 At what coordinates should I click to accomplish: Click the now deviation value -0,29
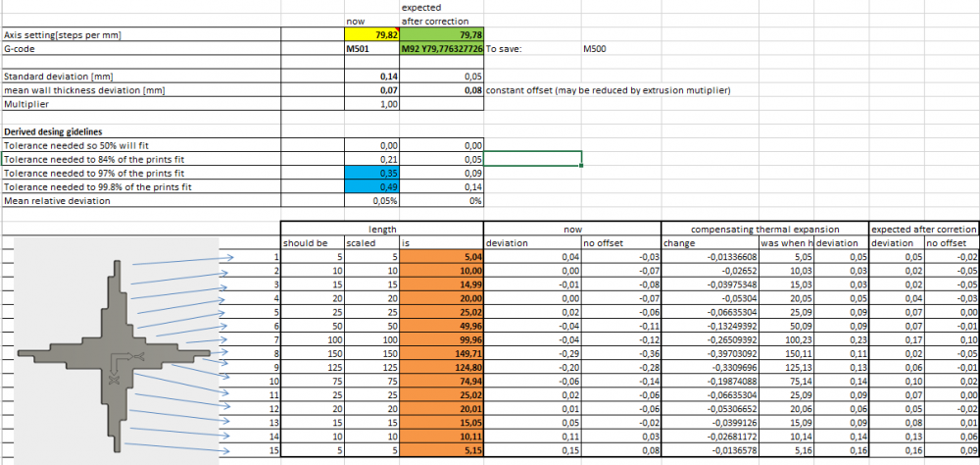point(533,352)
